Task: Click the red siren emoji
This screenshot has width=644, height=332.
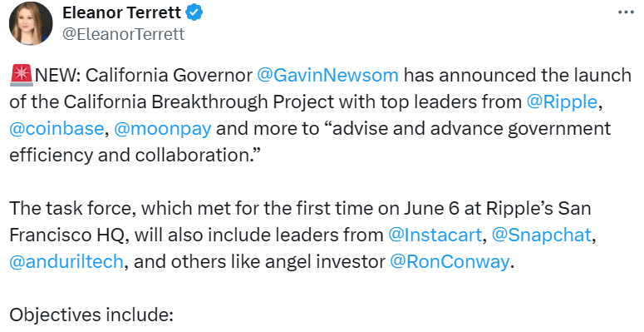Action: pos(22,75)
